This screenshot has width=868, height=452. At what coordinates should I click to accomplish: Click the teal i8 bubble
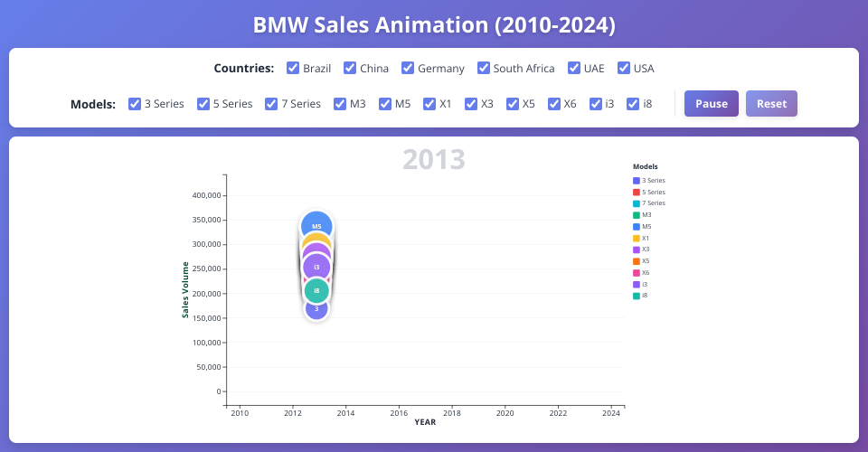click(x=316, y=290)
